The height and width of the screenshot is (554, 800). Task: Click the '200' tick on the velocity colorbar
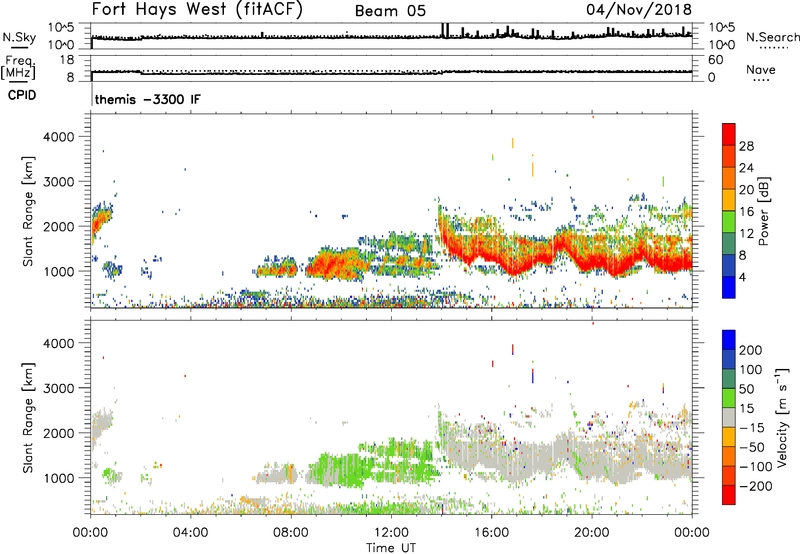click(x=751, y=350)
